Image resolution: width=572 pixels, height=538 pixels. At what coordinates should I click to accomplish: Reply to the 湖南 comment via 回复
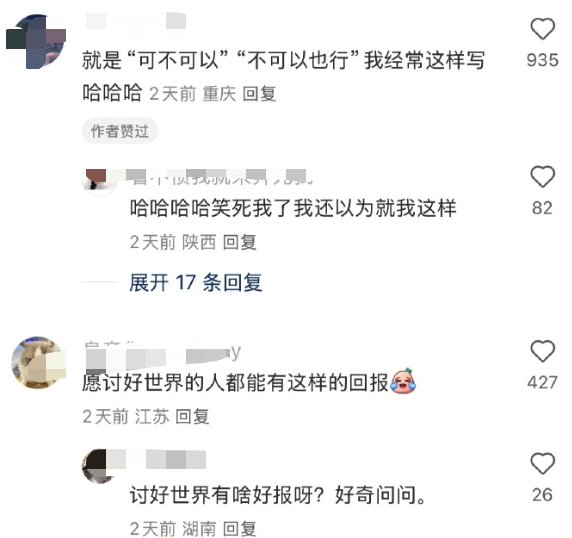[239, 529]
